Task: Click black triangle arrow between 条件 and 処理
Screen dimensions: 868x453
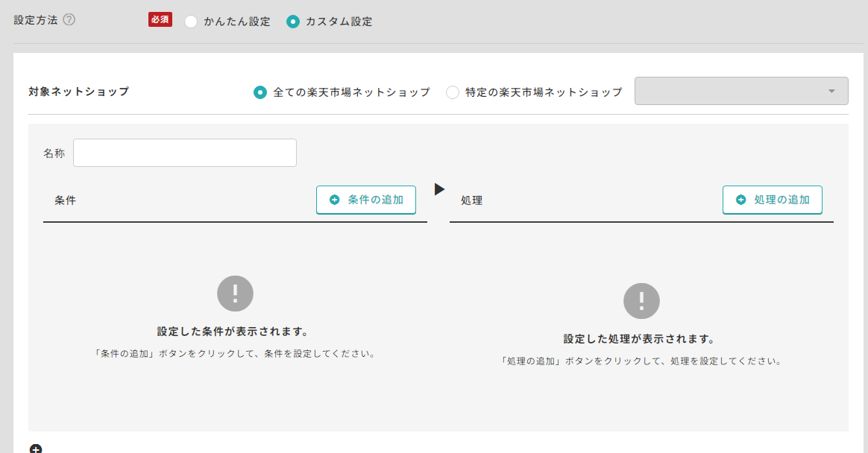Action: [439, 189]
